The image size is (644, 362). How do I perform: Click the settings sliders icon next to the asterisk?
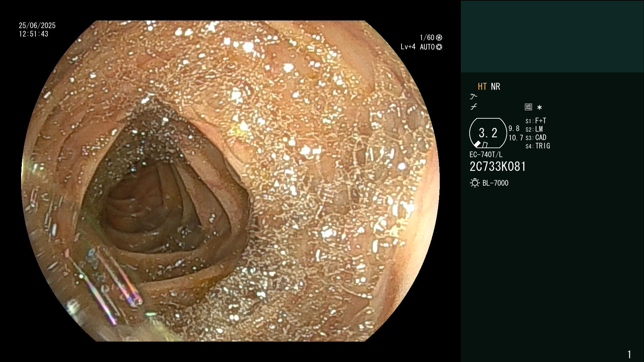[x=528, y=107]
